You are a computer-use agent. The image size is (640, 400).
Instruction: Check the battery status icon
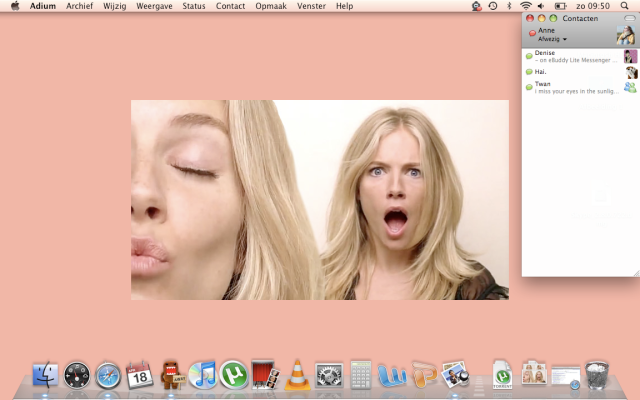(x=560, y=6)
